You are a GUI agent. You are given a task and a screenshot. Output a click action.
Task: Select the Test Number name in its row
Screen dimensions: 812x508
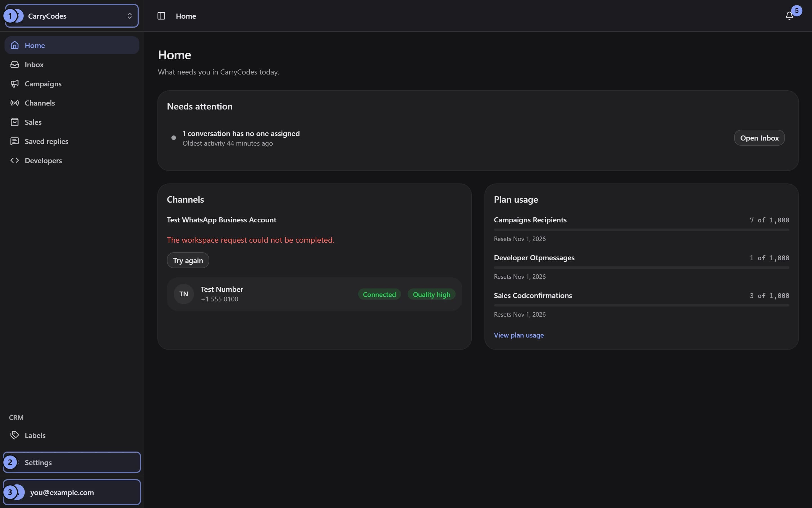click(222, 289)
